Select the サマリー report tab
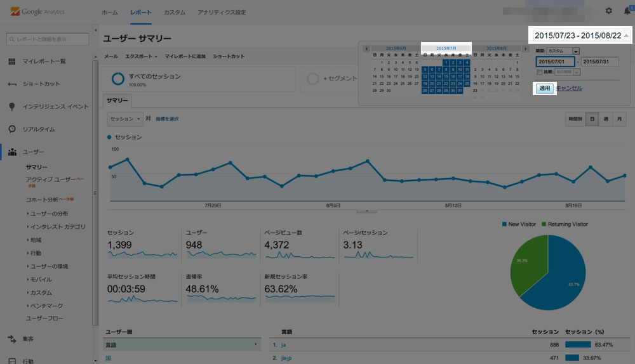 [x=117, y=100]
